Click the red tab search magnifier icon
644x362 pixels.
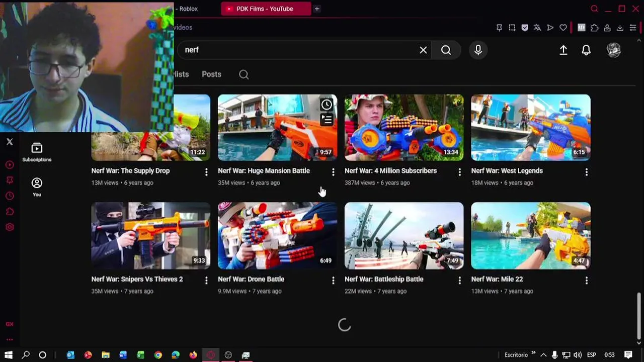click(x=594, y=9)
